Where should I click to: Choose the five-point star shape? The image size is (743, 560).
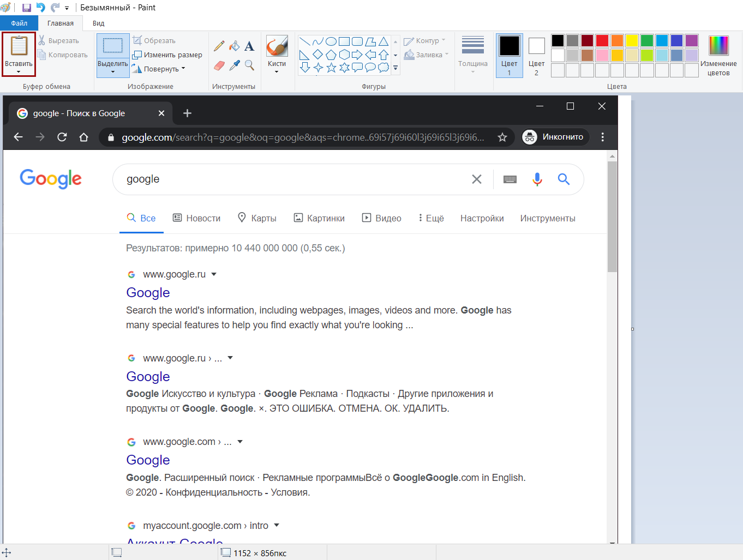(331, 68)
